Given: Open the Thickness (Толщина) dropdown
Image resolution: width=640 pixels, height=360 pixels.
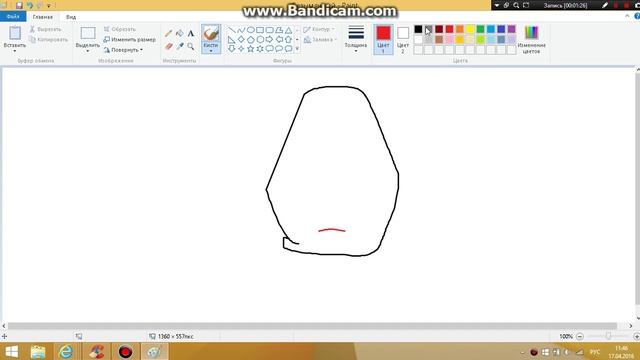Looking at the screenshot, I should pos(356,39).
